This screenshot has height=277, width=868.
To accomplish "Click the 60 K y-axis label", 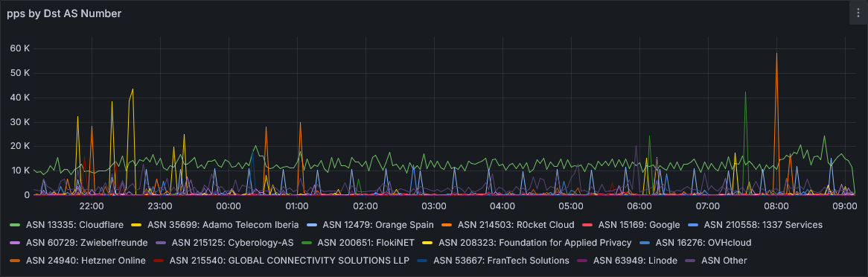I will pos(20,48).
